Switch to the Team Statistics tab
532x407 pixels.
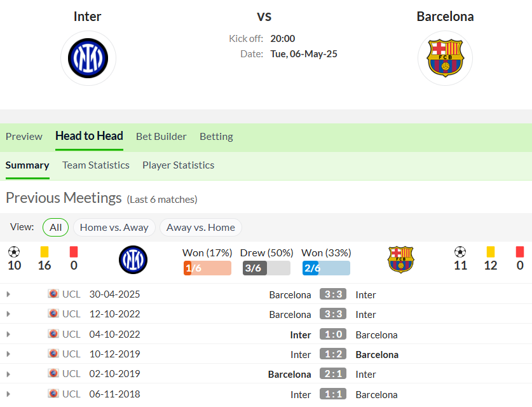click(x=96, y=165)
